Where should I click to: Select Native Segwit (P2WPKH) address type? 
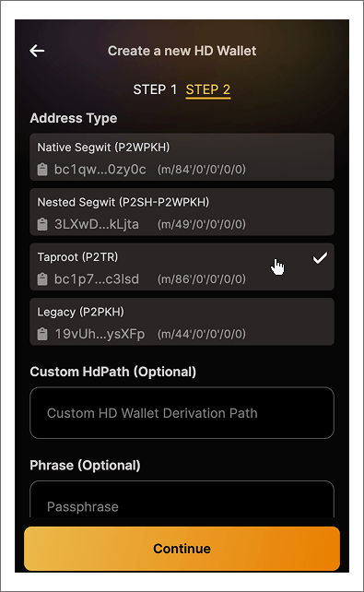tap(182, 157)
